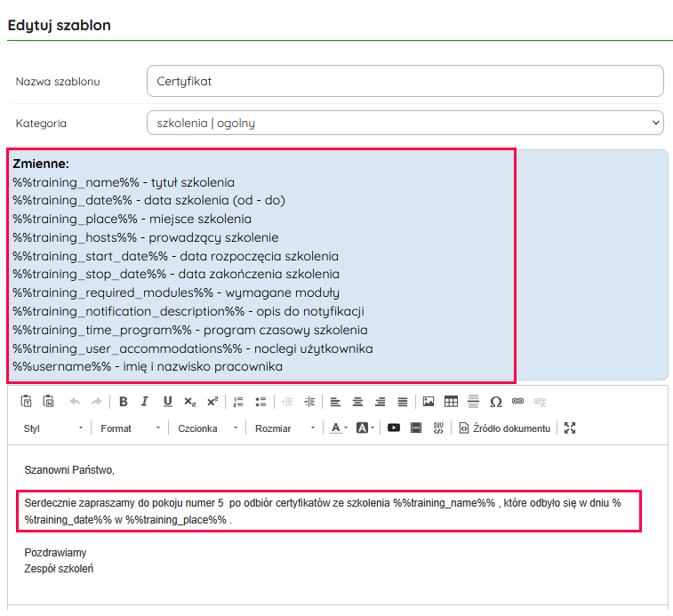Expand the Czcionka font dropdown
The image size is (673, 616).
click(208, 428)
